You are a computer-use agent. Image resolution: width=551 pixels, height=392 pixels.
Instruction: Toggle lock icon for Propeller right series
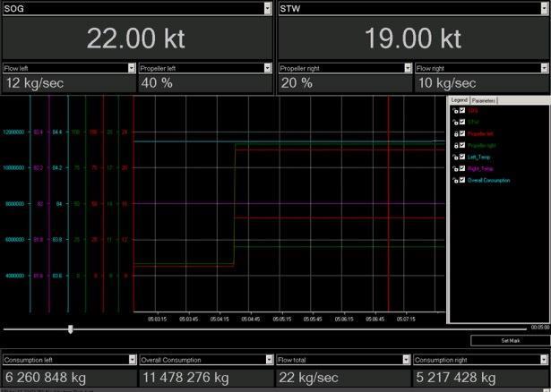tap(456, 145)
